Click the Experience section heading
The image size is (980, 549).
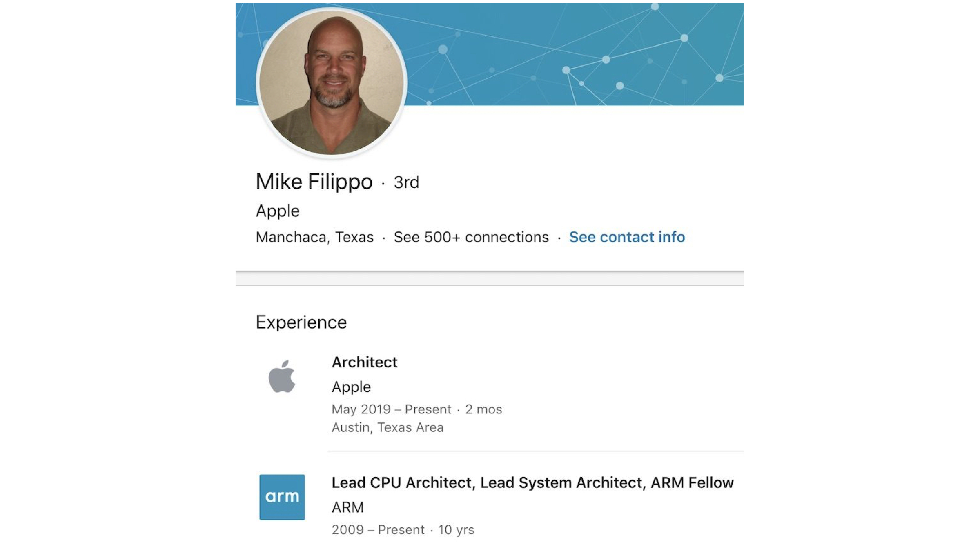301,322
